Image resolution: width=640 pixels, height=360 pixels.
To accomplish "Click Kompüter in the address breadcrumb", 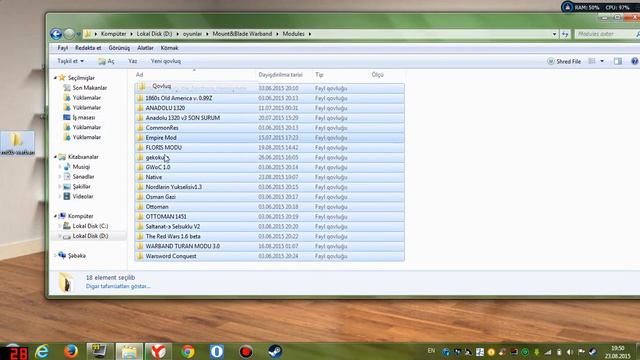I will click(x=113, y=34).
